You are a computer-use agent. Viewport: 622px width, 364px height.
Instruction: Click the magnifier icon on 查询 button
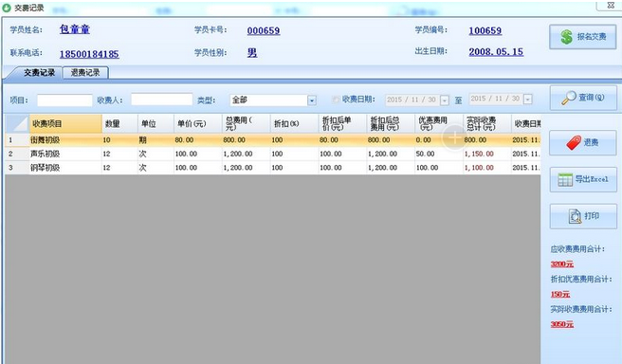pyautogui.click(x=569, y=98)
